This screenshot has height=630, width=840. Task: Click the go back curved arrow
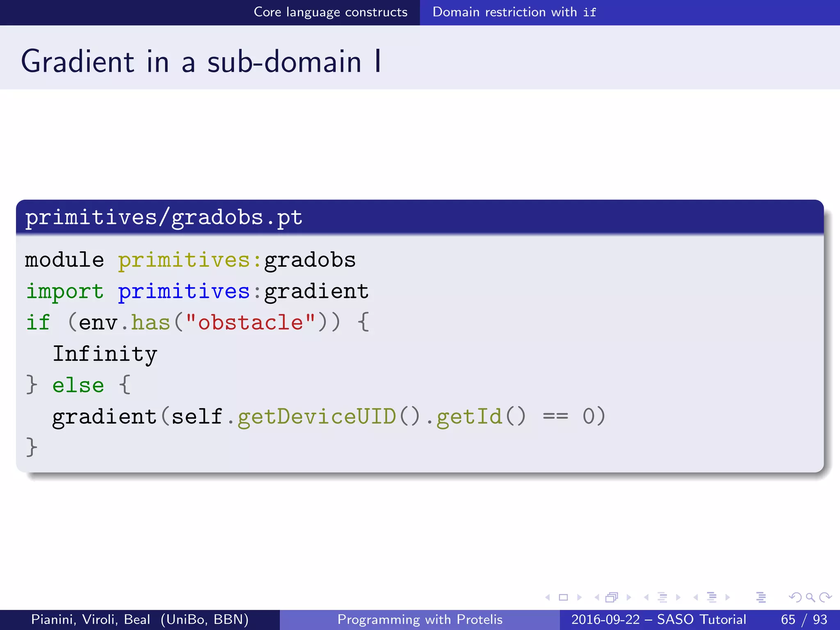point(795,597)
